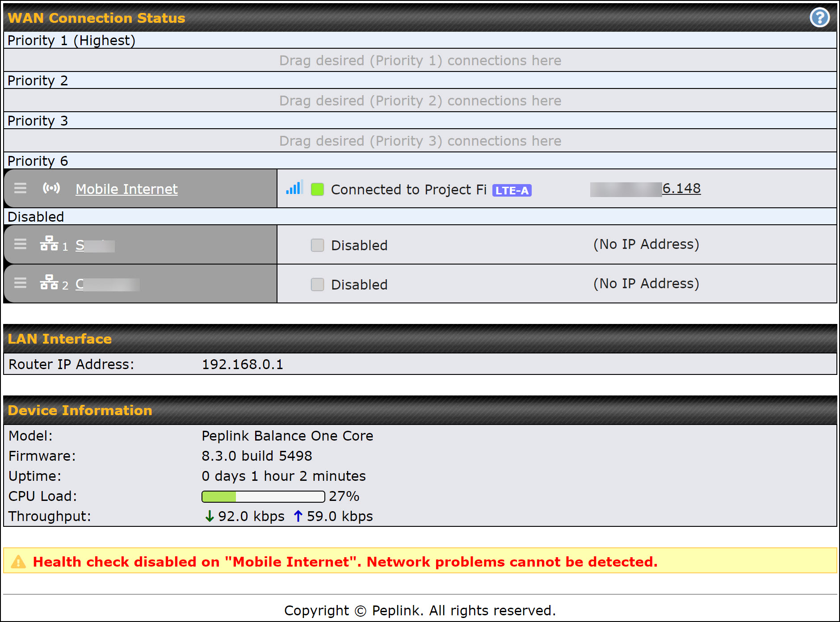Click the Priority 3 drop zone
840x622 pixels.
(x=420, y=141)
